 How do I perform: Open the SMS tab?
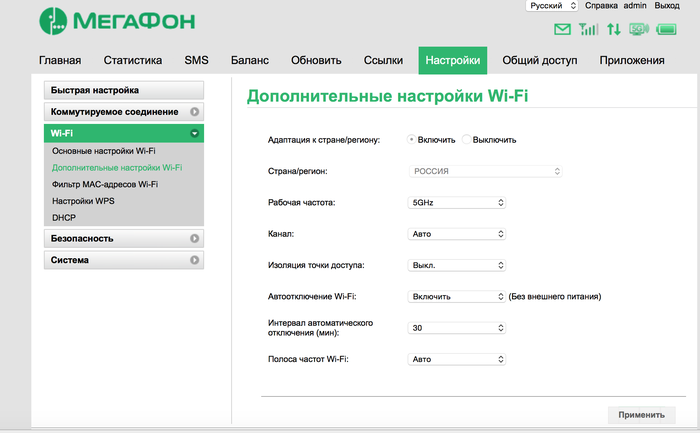(x=197, y=61)
